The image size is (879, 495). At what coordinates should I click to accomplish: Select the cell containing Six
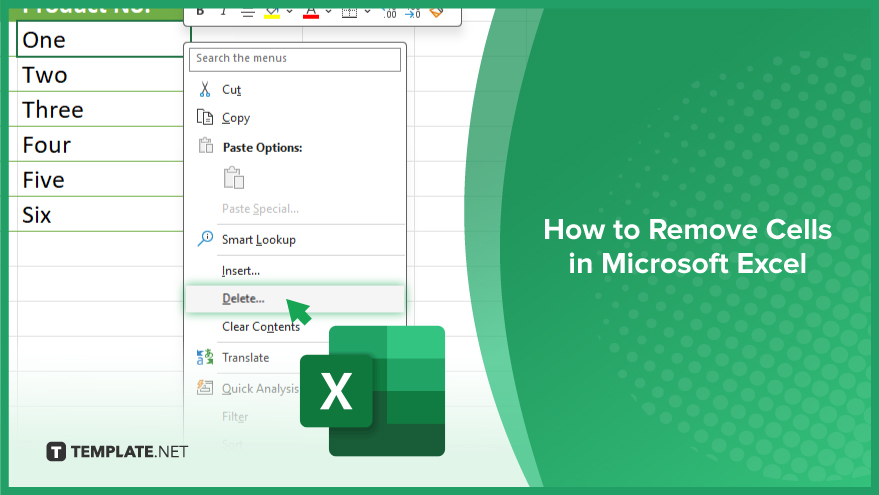pos(100,214)
